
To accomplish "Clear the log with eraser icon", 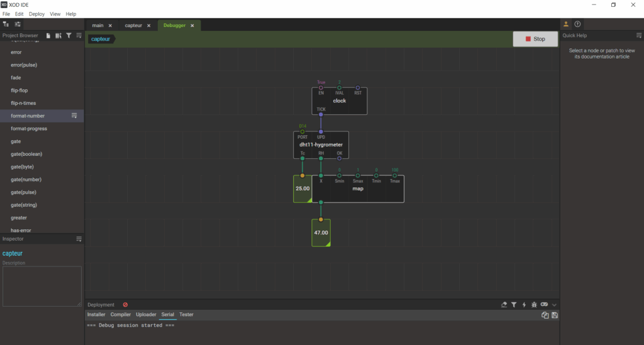I will click(x=504, y=304).
